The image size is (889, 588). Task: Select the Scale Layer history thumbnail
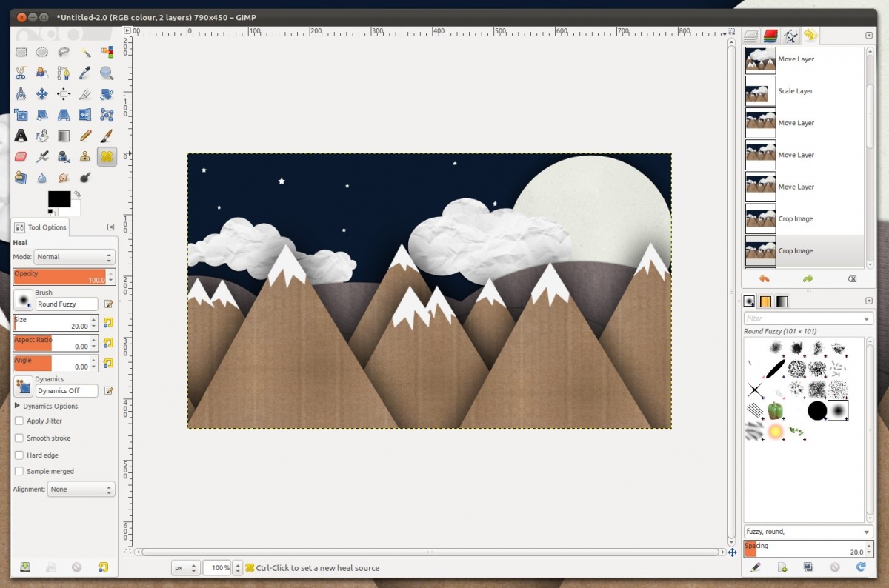pos(760,91)
